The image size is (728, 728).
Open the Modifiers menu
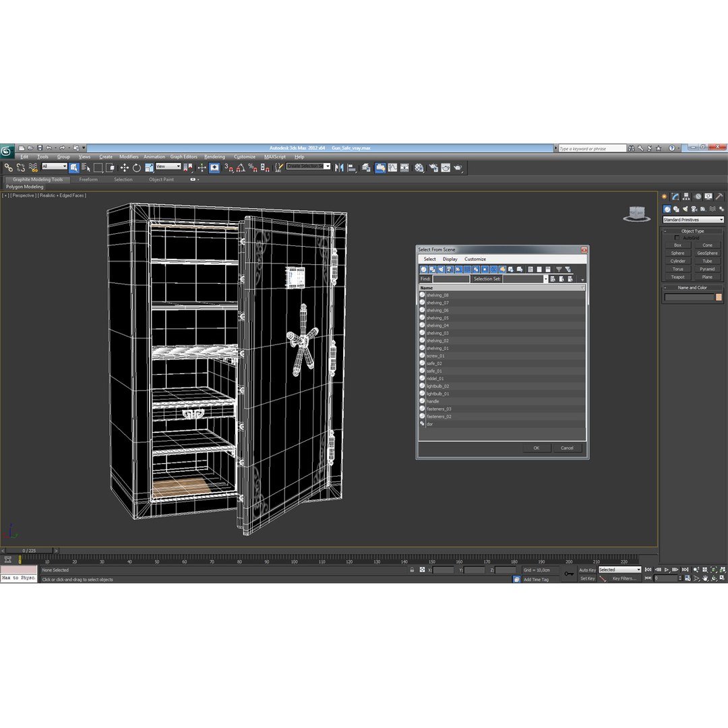129,156
